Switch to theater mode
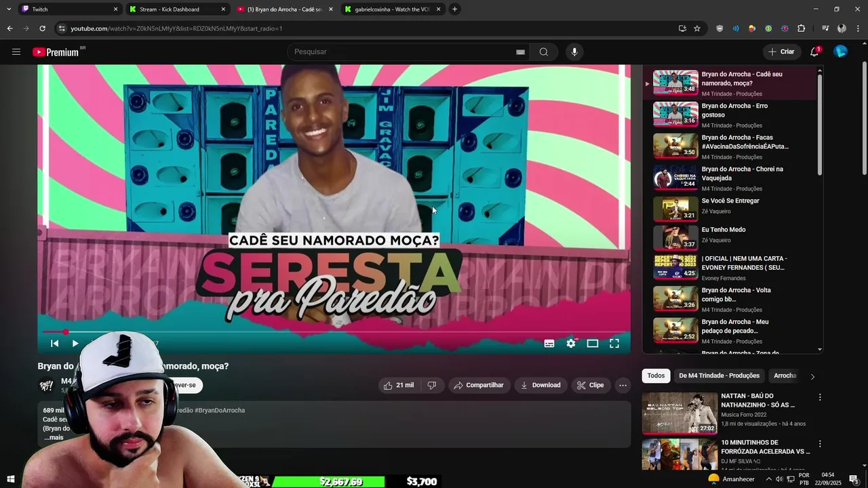The width and height of the screenshot is (868, 488). pos(593,344)
